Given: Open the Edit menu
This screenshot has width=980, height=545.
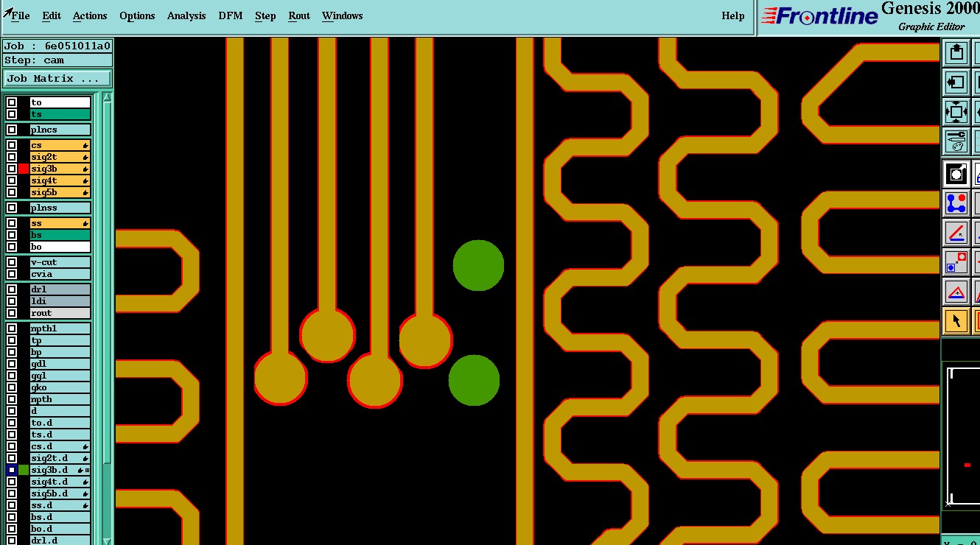Looking at the screenshot, I should tap(52, 15).
